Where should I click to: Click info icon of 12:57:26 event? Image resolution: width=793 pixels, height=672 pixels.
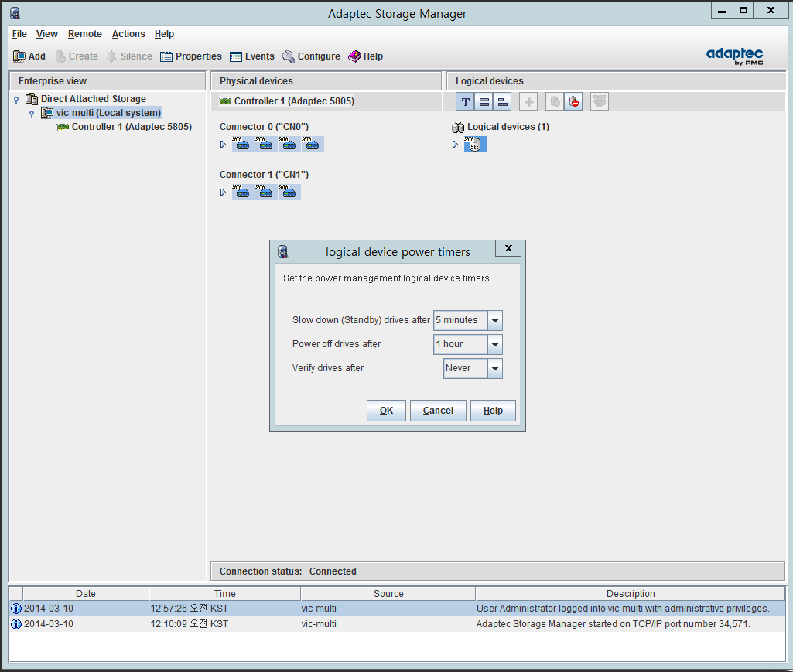16,609
